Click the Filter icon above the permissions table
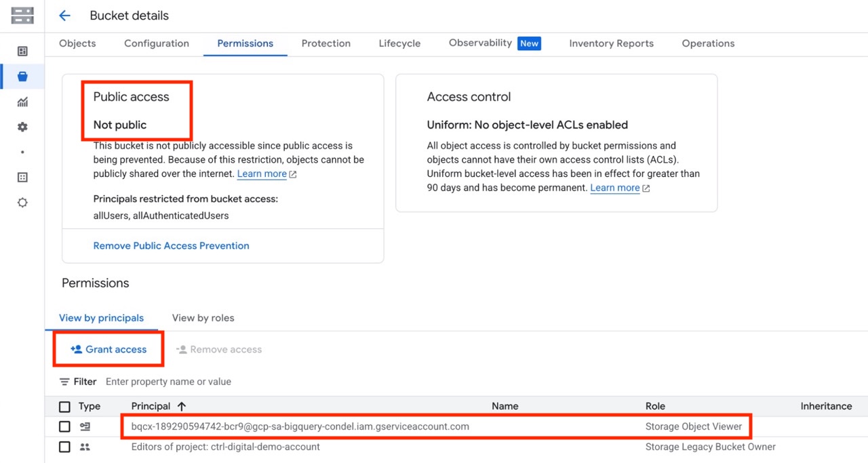Viewport: 868px width, 463px height. (x=65, y=382)
